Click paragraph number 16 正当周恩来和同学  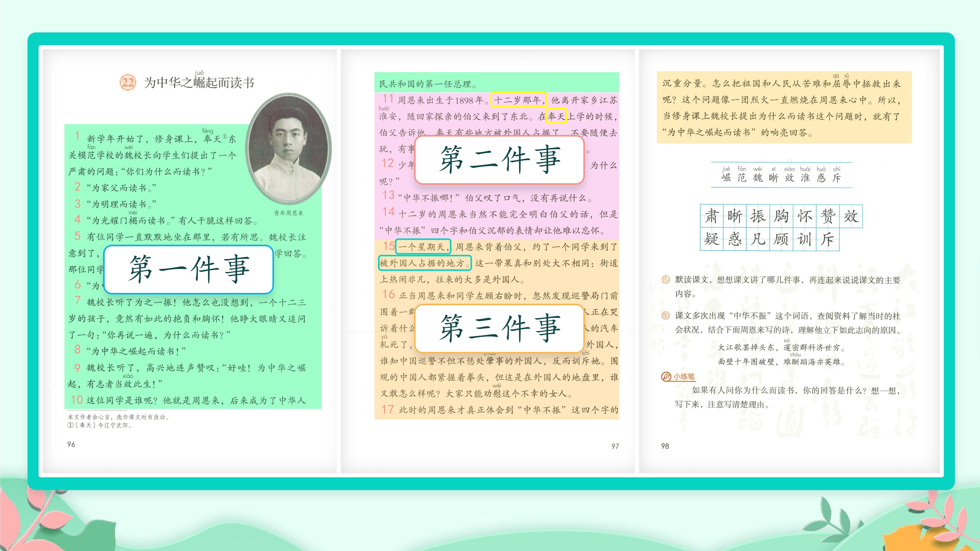[388, 294]
